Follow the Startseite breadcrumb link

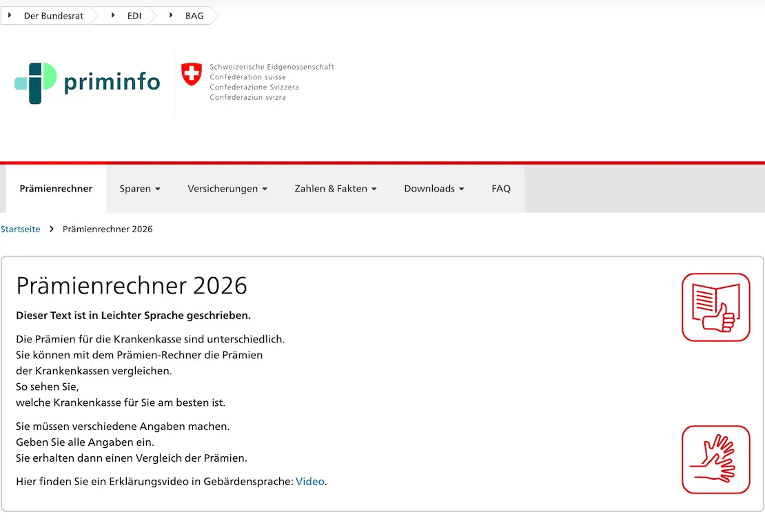[21, 229]
